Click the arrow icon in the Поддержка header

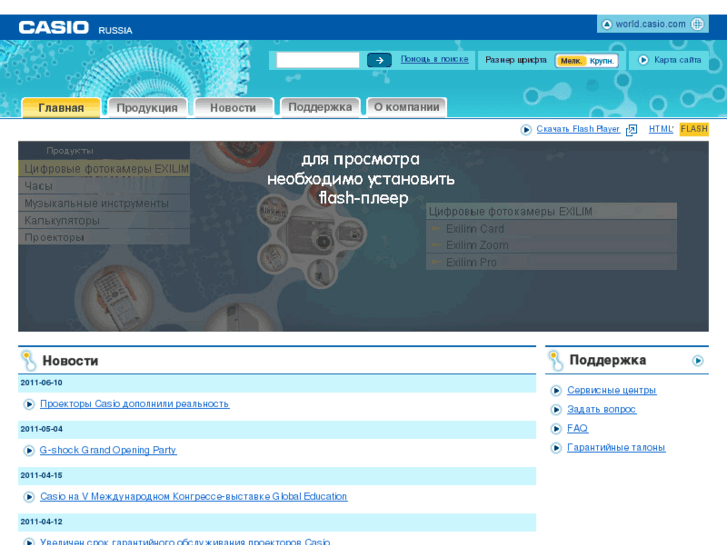[698, 360]
